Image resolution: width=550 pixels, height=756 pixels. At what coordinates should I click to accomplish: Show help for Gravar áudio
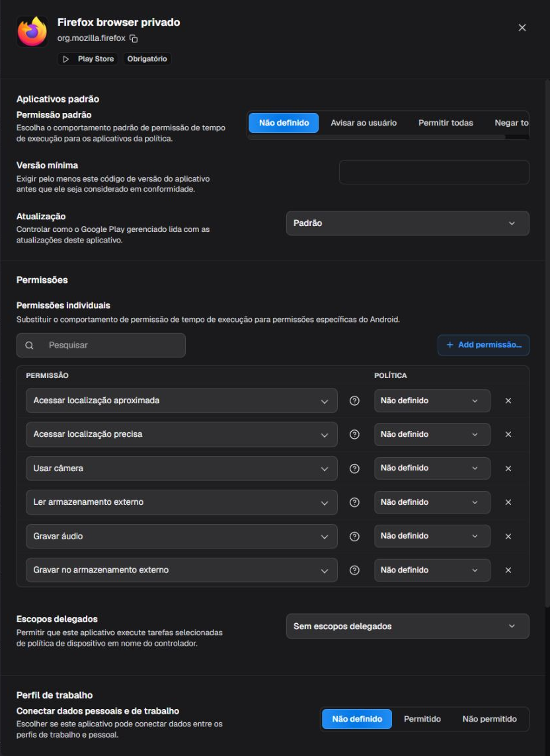(x=354, y=536)
